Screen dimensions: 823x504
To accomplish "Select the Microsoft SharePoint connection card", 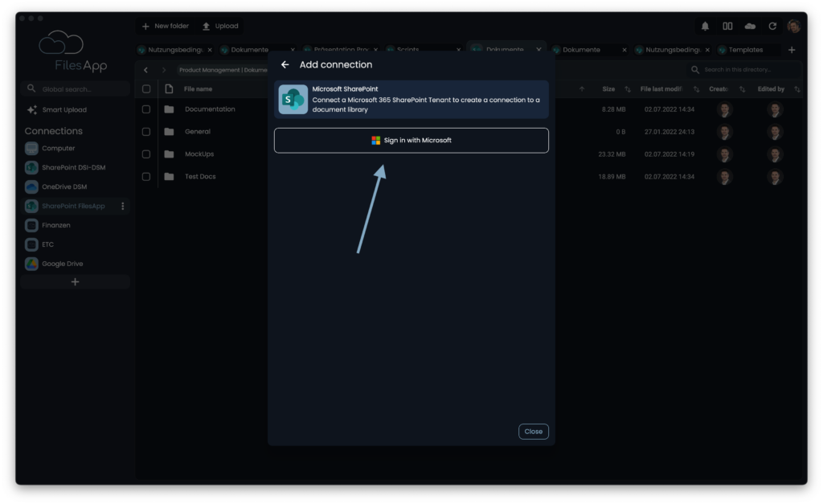I will tap(411, 99).
